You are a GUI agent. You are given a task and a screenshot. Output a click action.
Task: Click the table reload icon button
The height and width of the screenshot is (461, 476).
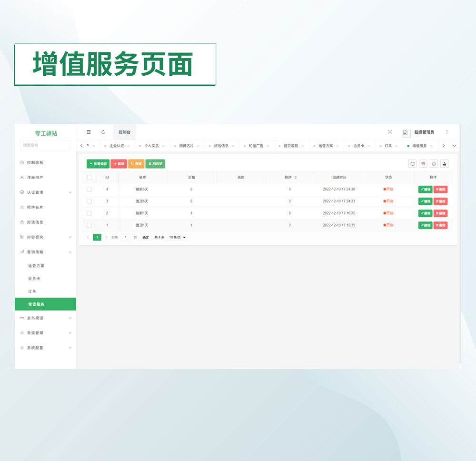click(x=412, y=164)
